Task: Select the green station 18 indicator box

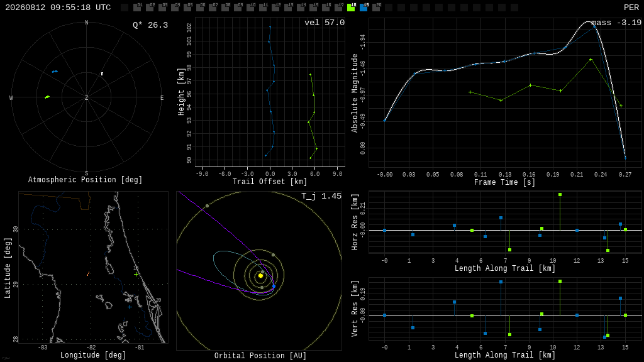Action: (x=351, y=8)
